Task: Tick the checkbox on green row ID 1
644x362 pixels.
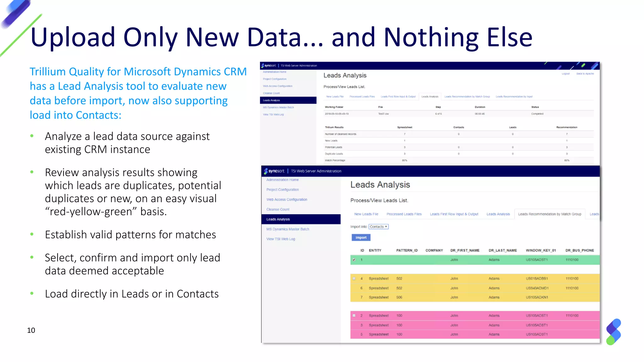Action: [354, 260]
